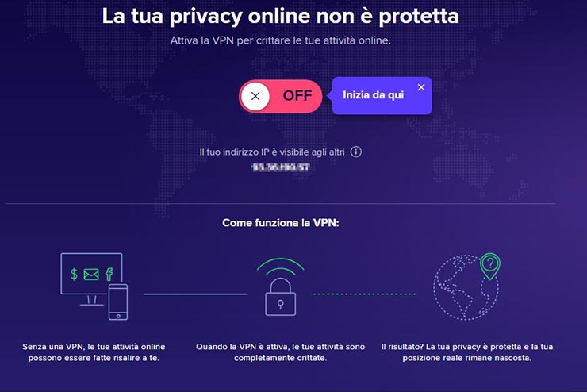The height and width of the screenshot is (392, 587).
Task: Click the green Facebook f icon
Action: coord(109,274)
